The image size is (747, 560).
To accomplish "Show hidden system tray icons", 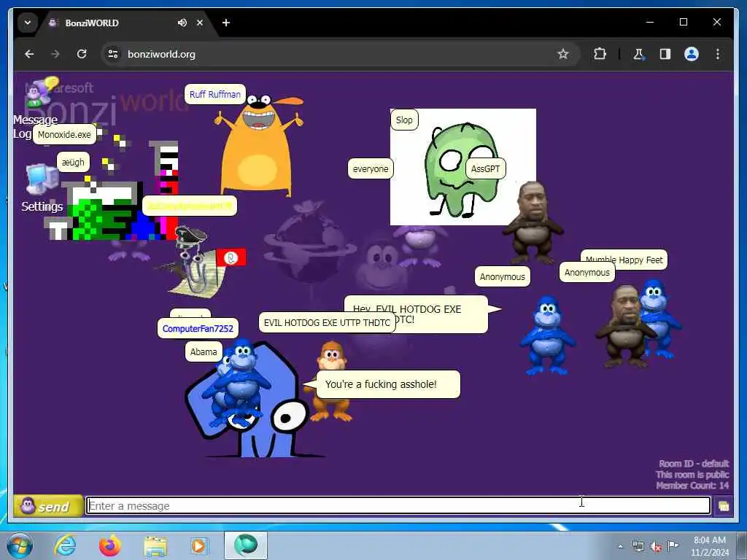I will coord(620,547).
